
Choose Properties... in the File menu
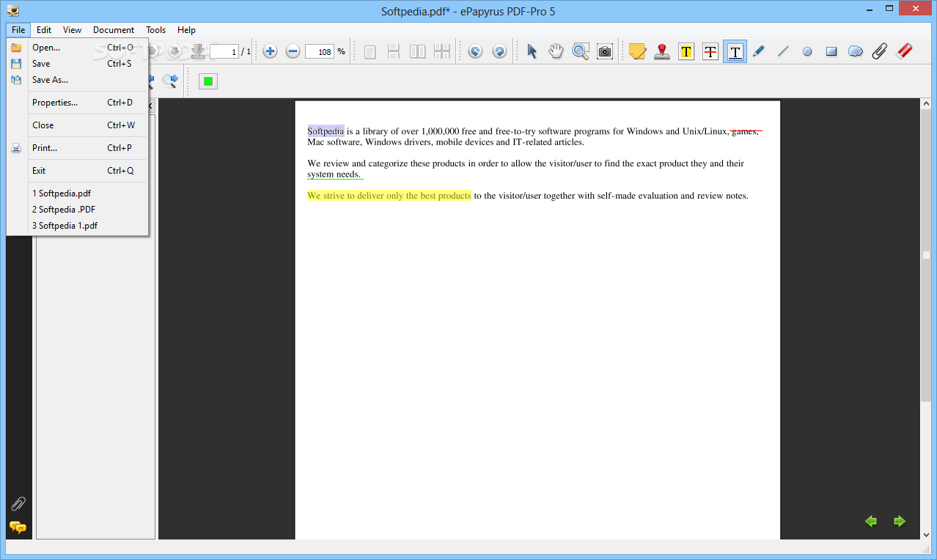coord(78,103)
